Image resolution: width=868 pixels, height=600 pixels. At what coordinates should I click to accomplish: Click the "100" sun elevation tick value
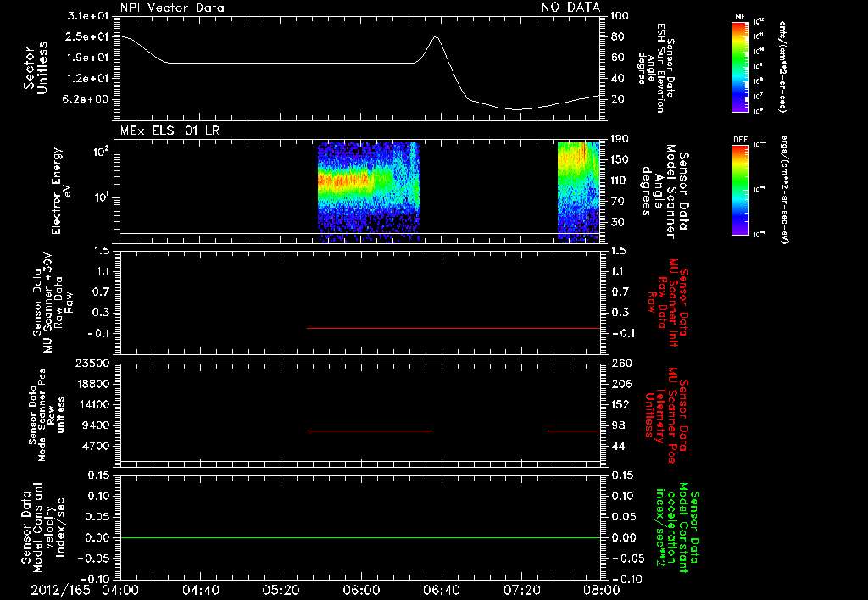pyautogui.click(x=620, y=16)
